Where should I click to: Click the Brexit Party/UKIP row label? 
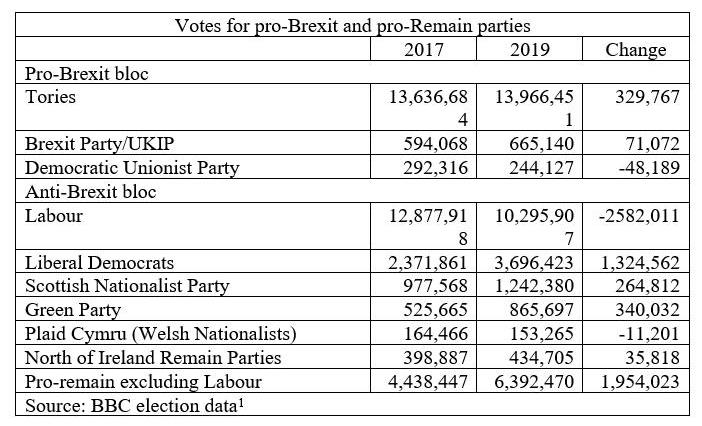[x=99, y=144]
